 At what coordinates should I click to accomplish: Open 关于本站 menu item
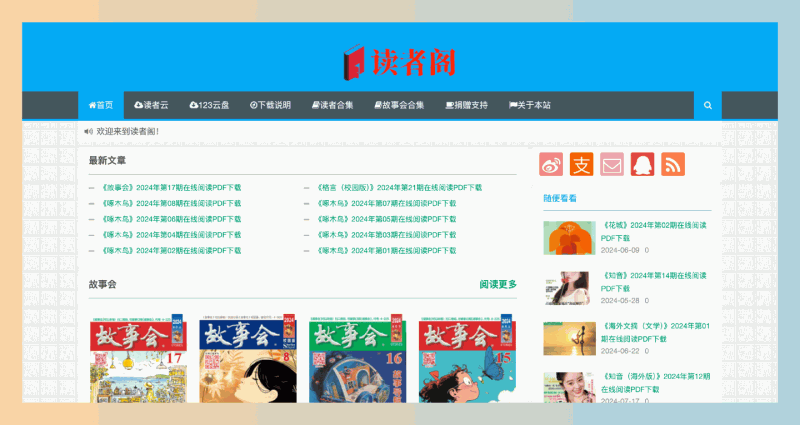click(x=530, y=105)
